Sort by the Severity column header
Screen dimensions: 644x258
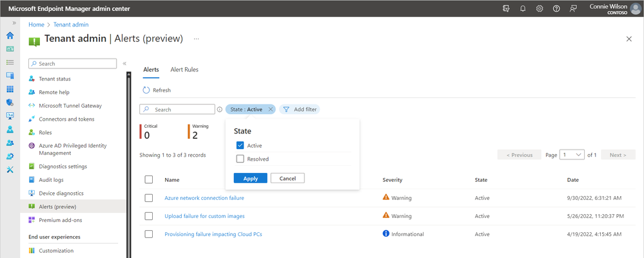pos(392,180)
